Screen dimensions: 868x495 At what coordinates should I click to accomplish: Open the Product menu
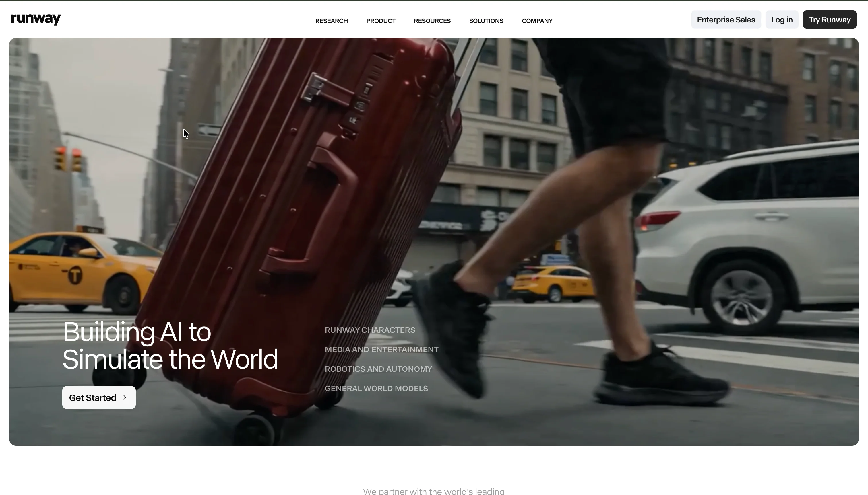(380, 21)
